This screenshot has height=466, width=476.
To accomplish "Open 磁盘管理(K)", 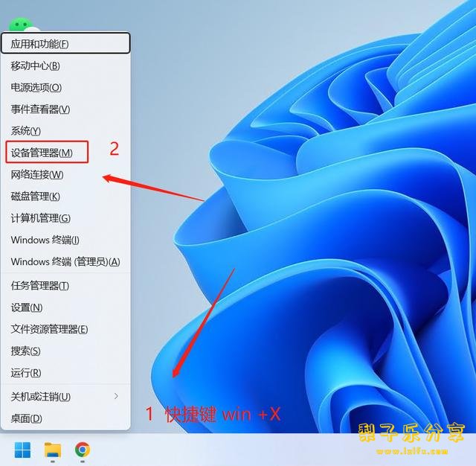I will pyautogui.click(x=66, y=197).
